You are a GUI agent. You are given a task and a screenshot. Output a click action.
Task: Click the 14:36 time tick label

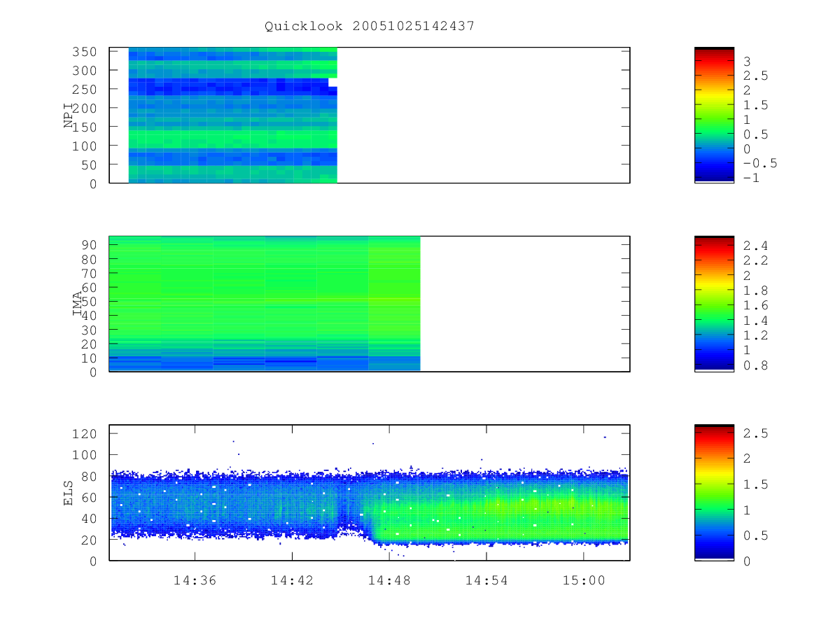click(194, 580)
